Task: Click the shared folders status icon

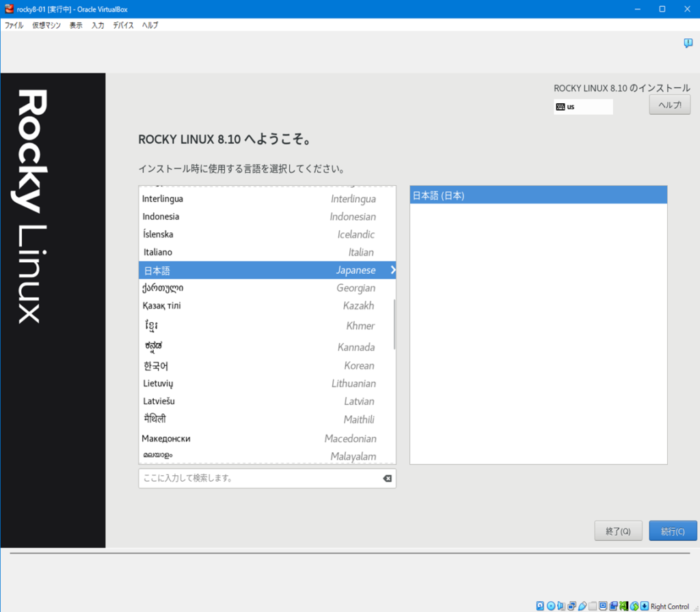Action: [593, 606]
